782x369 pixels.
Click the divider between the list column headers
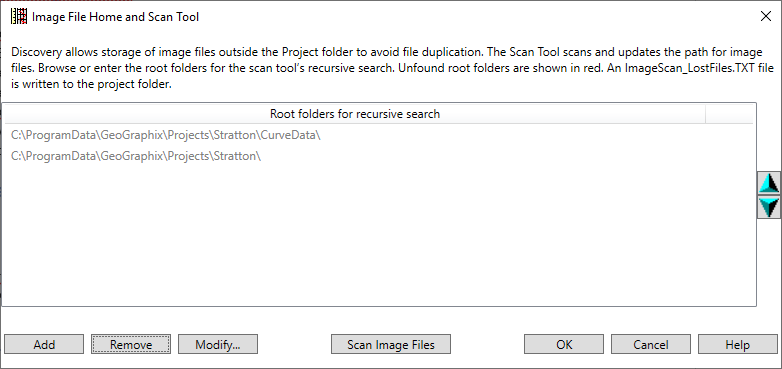click(x=706, y=114)
